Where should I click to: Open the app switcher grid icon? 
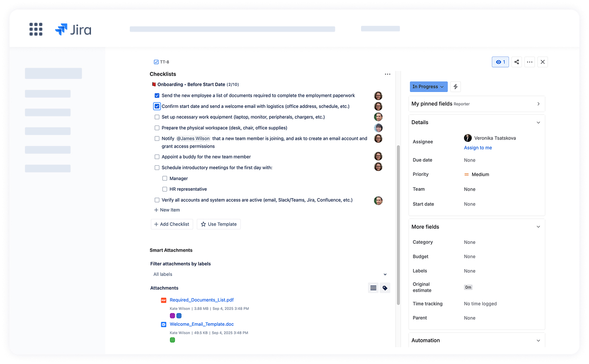36,29
